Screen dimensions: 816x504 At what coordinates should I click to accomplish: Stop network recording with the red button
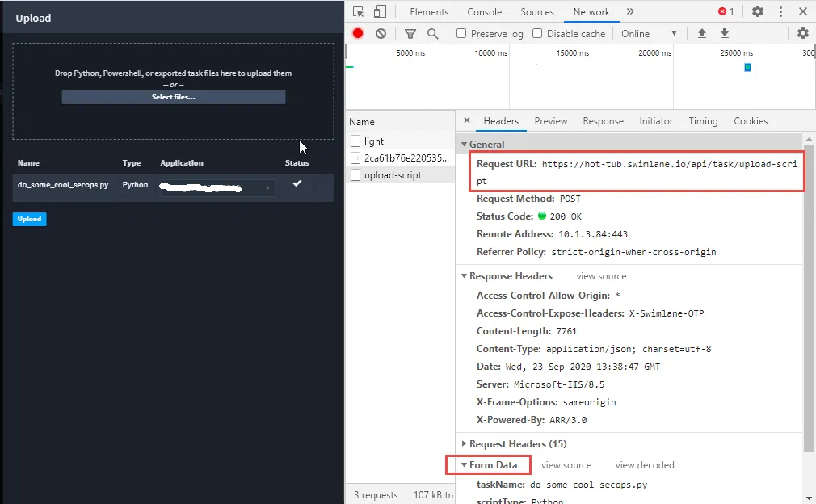358,33
